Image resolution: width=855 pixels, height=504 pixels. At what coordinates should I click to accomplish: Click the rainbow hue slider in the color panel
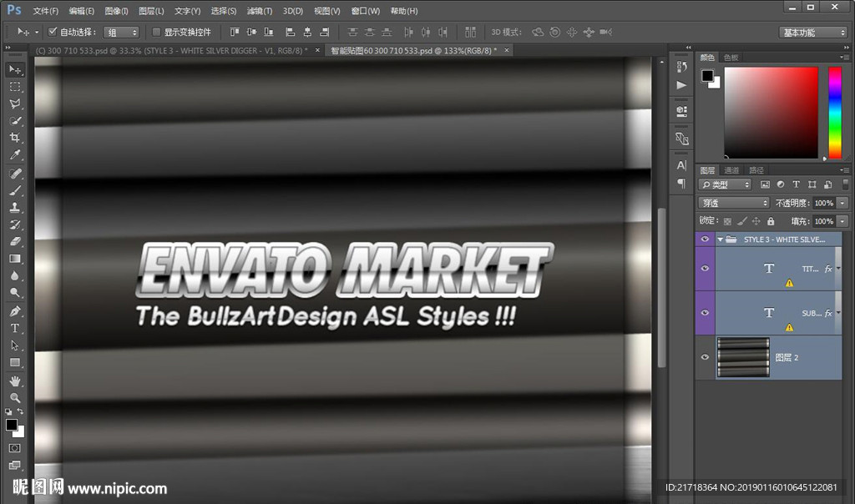(x=834, y=113)
